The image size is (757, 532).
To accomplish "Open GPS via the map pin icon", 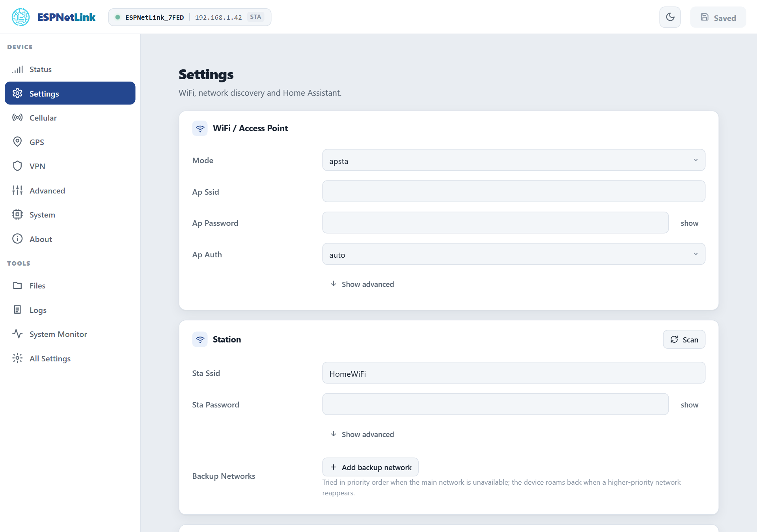I will coord(17,142).
